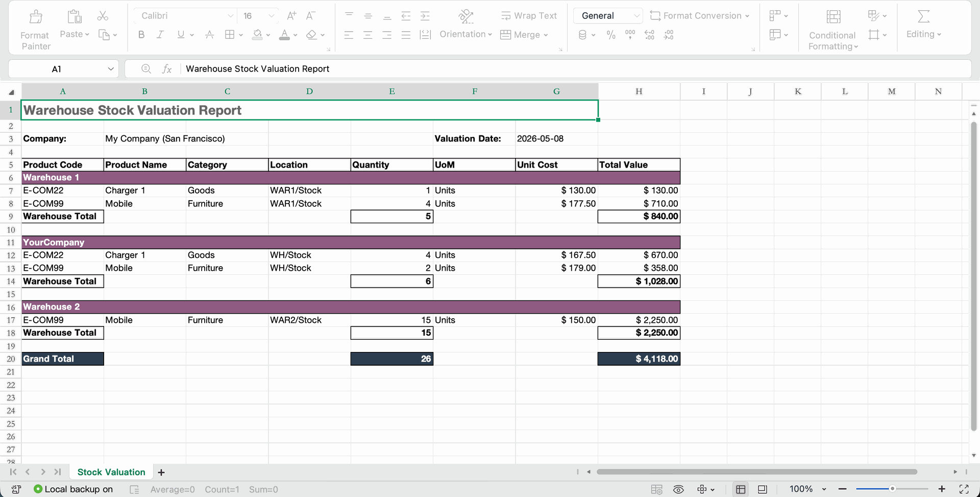The image size is (980, 497).
Task: Click the distributed alignment icon
Action: pyautogui.click(x=425, y=35)
